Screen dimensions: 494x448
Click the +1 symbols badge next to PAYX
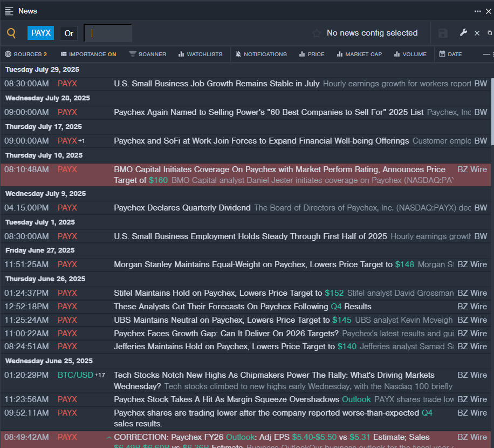(81, 141)
